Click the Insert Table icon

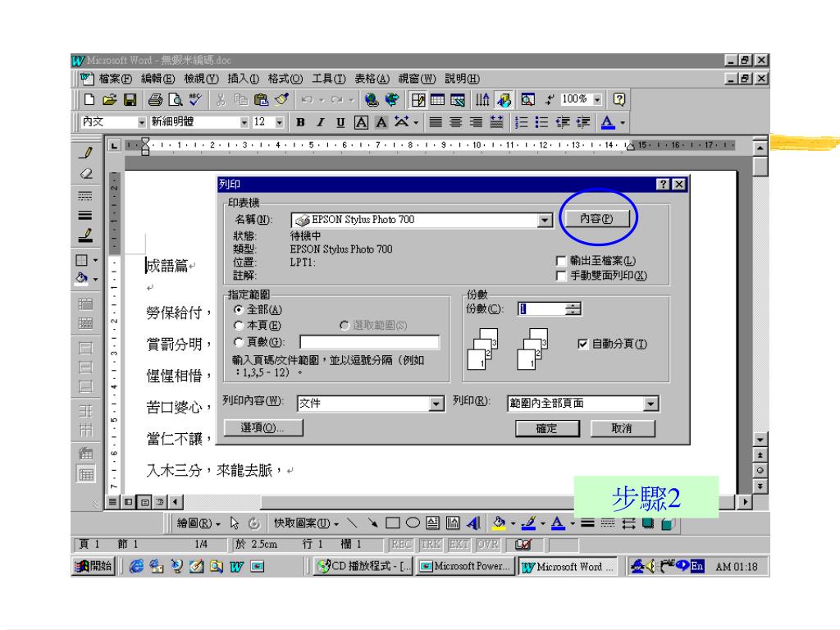[x=438, y=99]
